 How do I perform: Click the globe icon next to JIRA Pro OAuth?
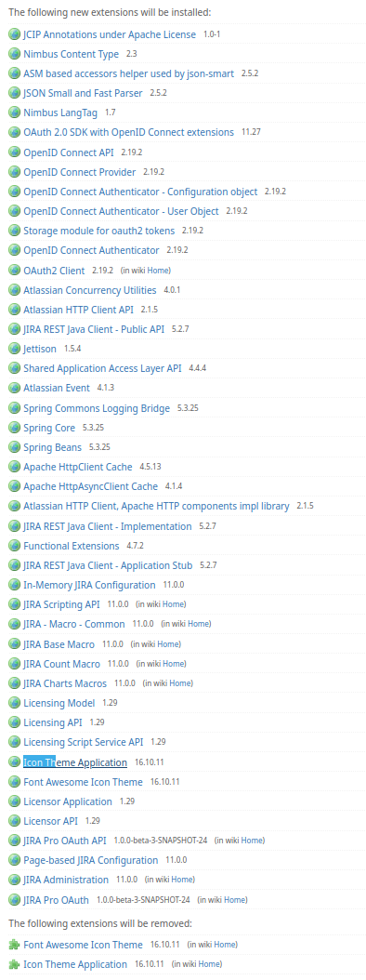point(14,901)
